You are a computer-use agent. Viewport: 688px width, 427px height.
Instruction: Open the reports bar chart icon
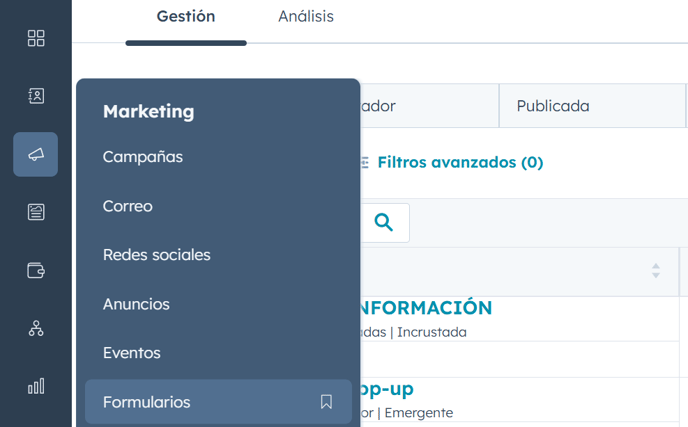click(36, 386)
